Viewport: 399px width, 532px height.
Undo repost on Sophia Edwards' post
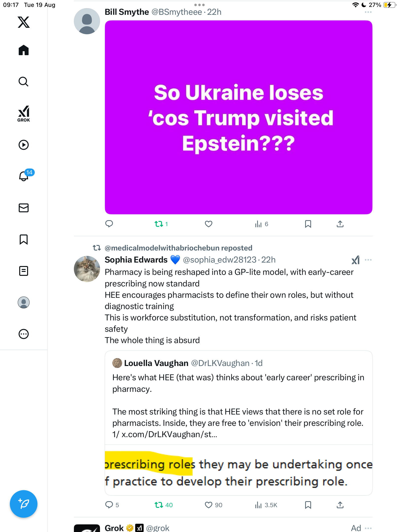159,505
